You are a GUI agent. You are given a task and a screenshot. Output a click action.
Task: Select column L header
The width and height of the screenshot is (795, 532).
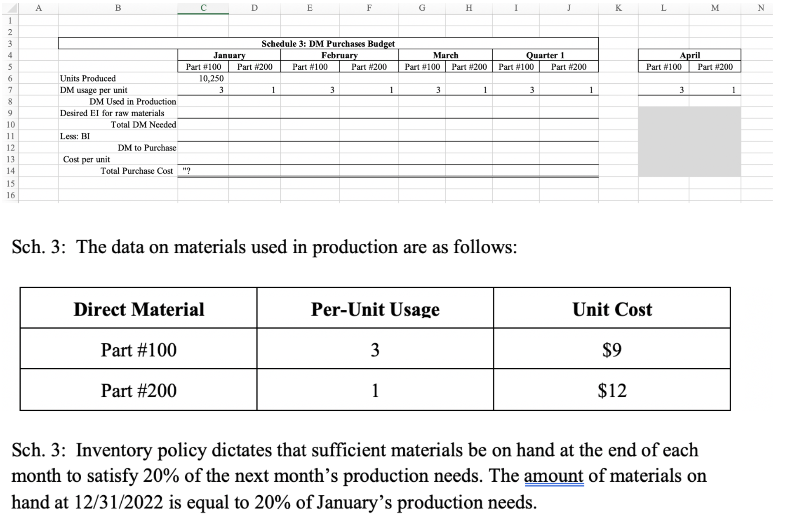tap(663, 7)
